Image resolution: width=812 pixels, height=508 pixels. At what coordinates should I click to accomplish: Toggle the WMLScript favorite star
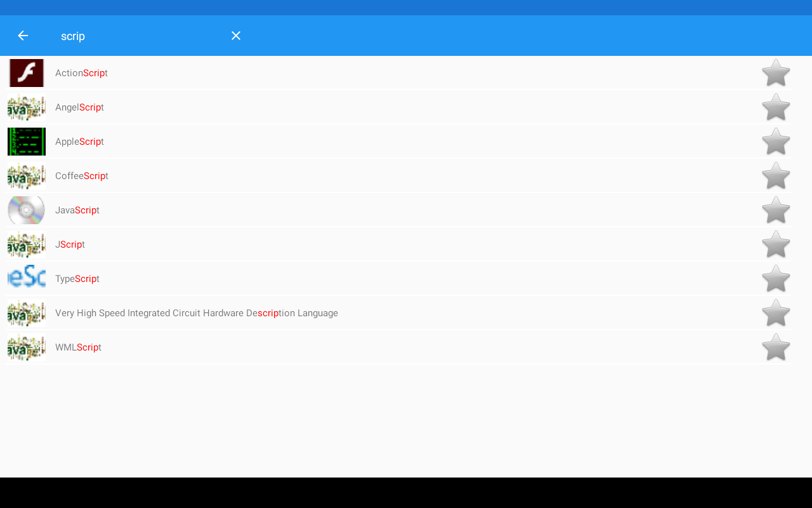click(x=776, y=347)
